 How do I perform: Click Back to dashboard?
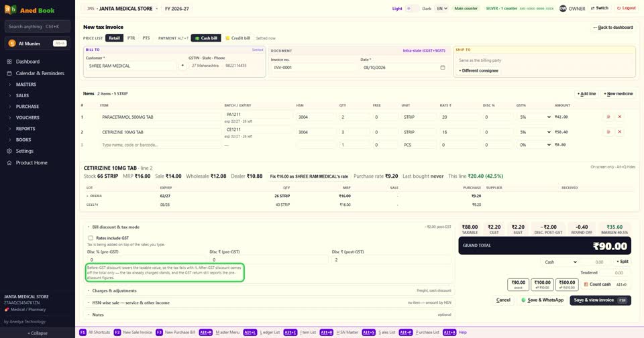(x=612, y=27)
